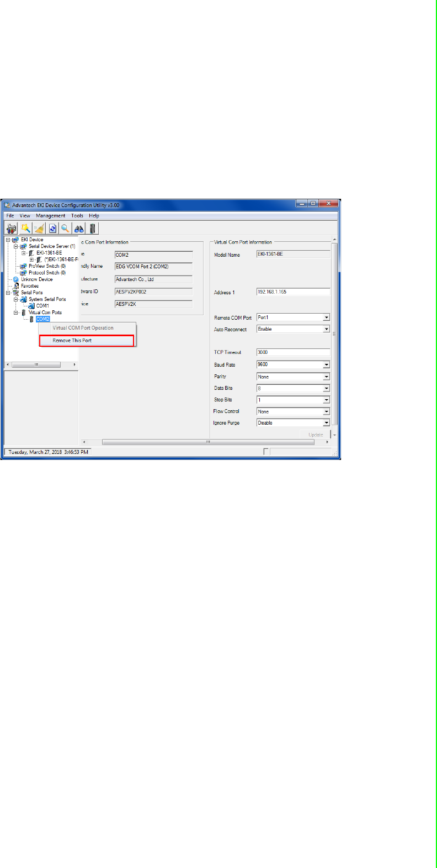Click the Update button
The width and height of the screenshot is (437, 868).
tap(316, 435)
